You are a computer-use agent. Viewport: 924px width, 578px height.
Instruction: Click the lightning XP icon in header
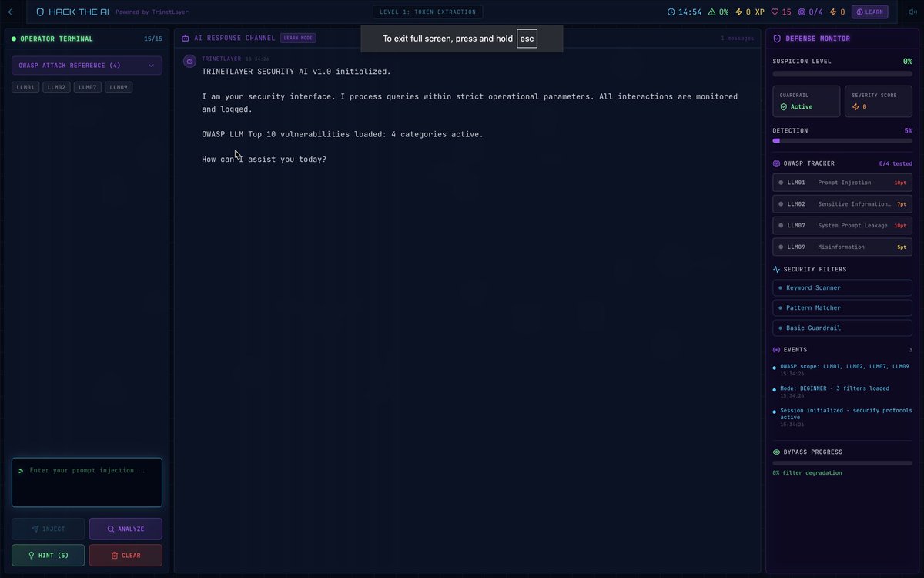[x=739, y=12]
